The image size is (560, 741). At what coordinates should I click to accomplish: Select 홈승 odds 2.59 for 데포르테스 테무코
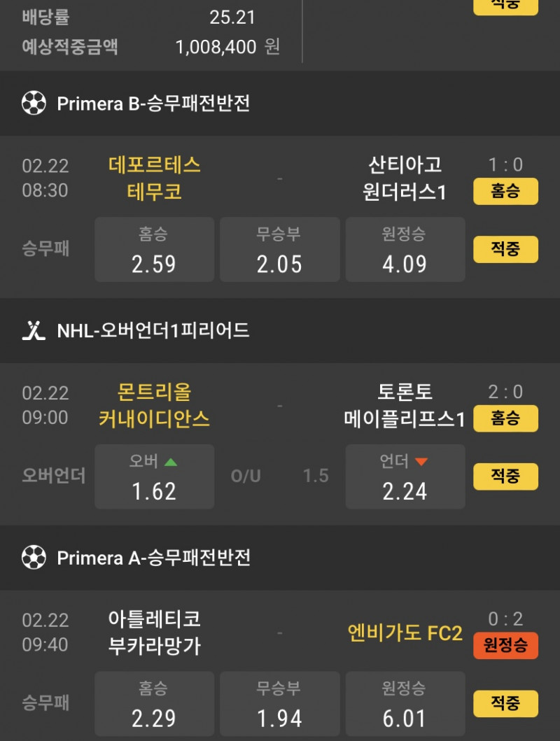point(154,250)
